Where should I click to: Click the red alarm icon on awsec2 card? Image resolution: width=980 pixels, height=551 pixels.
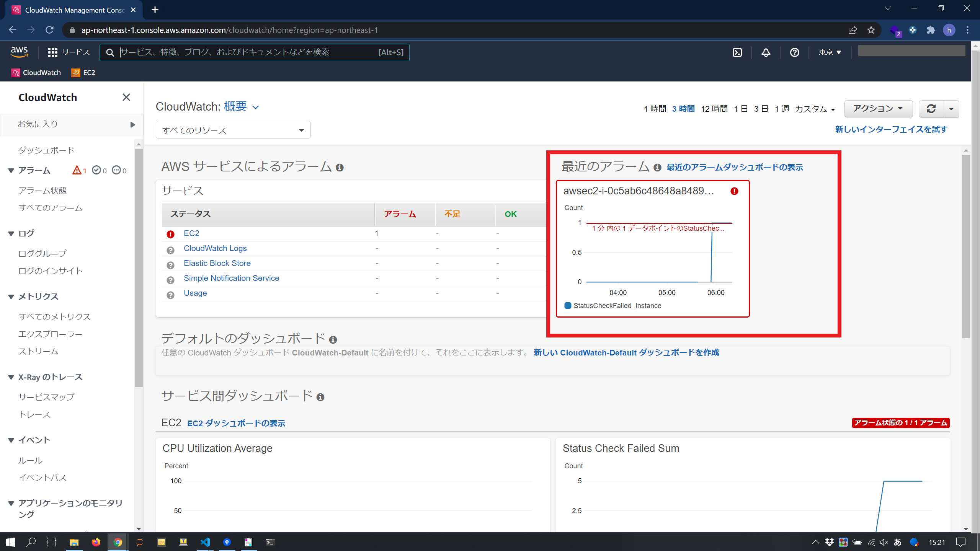734,191
